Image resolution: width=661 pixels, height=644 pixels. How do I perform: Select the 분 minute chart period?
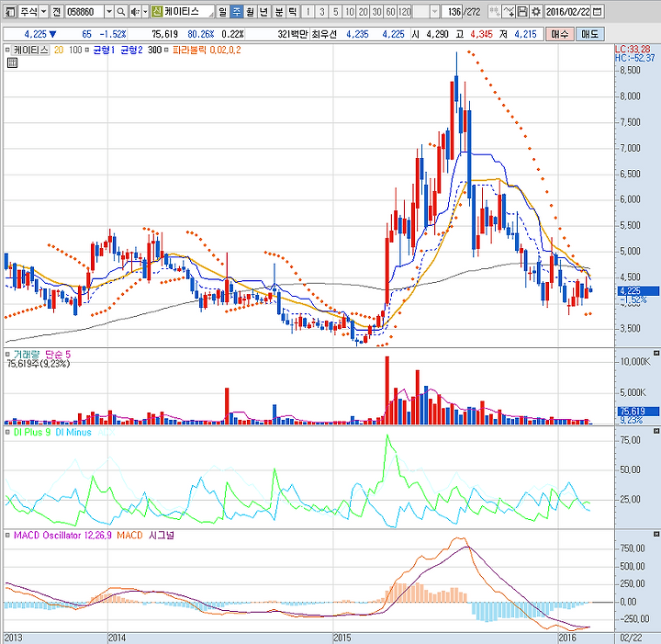279,11
